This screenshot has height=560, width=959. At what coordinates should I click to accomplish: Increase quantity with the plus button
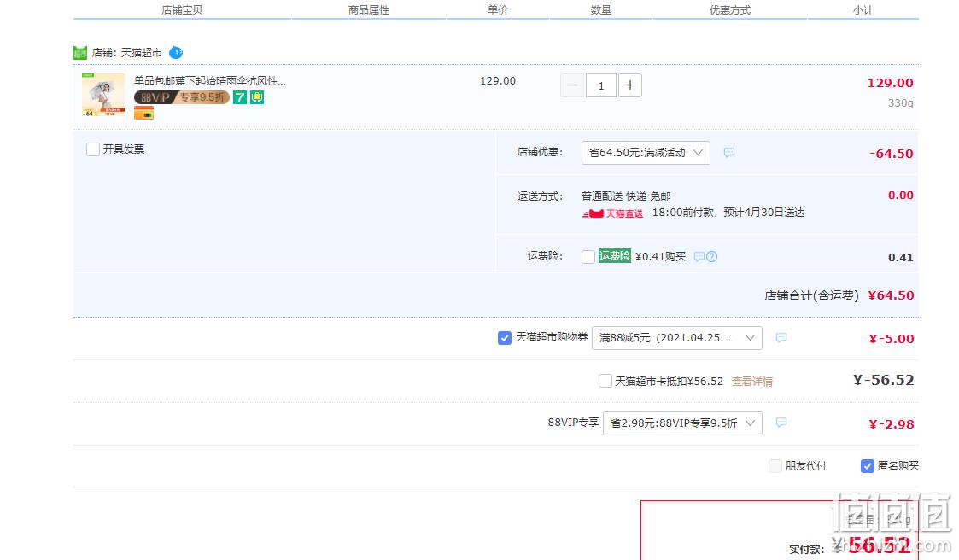[630, 85]
